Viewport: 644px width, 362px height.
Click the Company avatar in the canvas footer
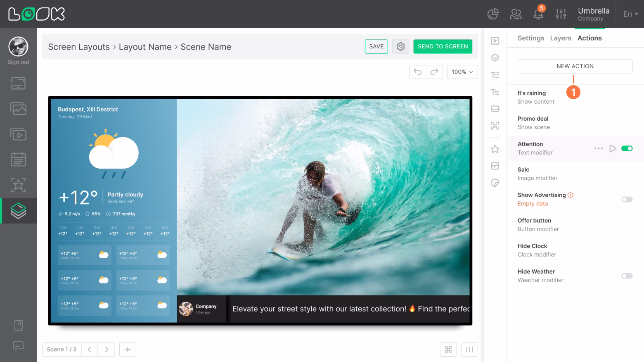coord(186,309)
